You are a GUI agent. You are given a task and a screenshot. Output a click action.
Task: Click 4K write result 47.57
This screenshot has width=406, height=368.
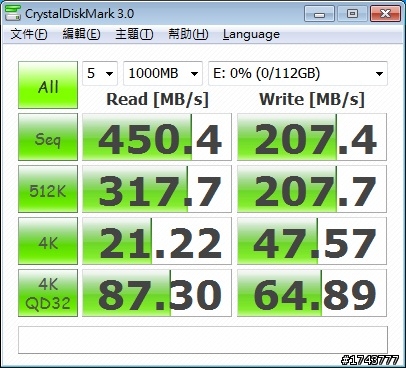312,241
